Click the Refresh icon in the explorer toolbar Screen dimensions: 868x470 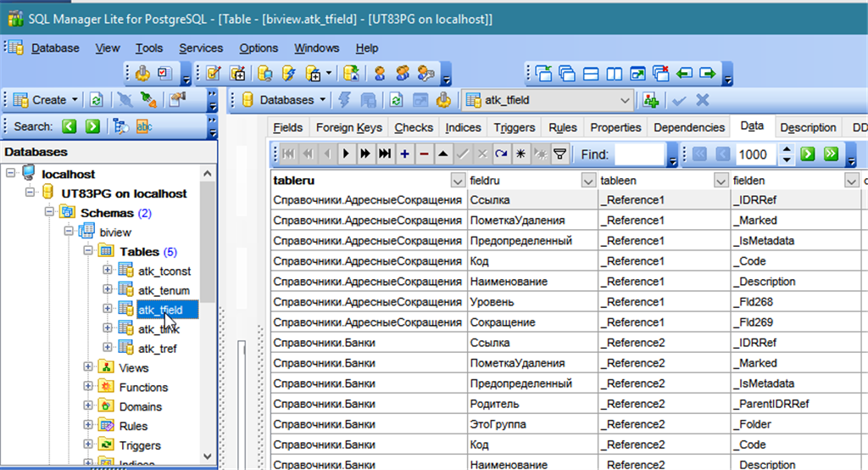click(x=97, y=100)
